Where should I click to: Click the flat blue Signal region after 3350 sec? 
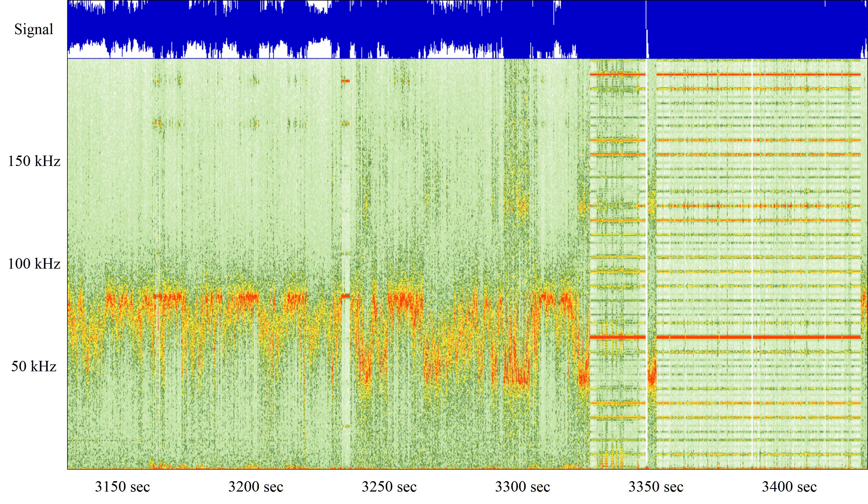coord(758,29)
